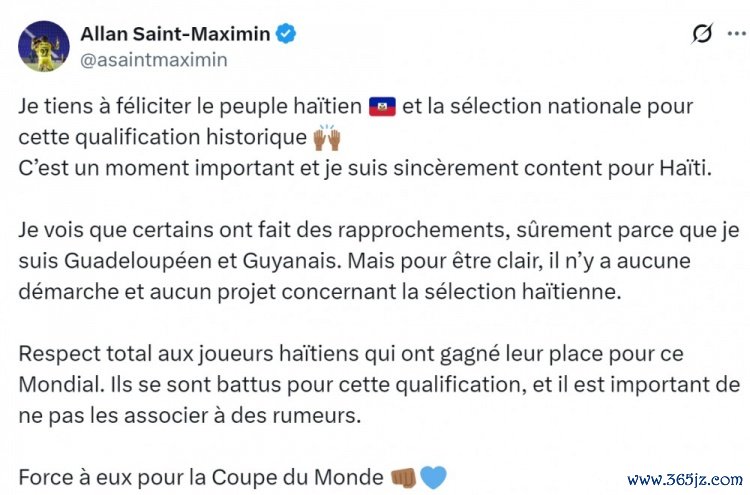Click the blue heart emoji
The width and height of the screenshot is (750, 495).
433,476
